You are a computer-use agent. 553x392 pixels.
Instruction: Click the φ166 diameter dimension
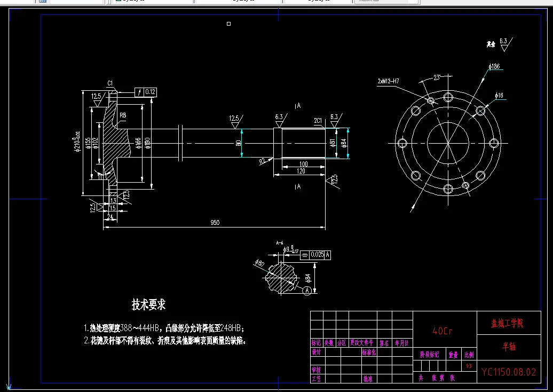138,143
